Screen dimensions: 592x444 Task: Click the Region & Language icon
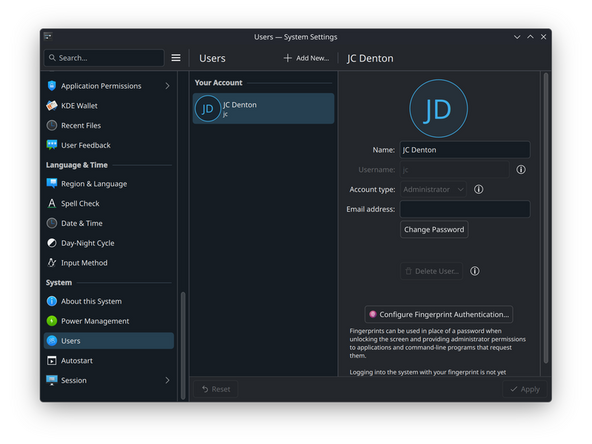(x=52, y=183)
